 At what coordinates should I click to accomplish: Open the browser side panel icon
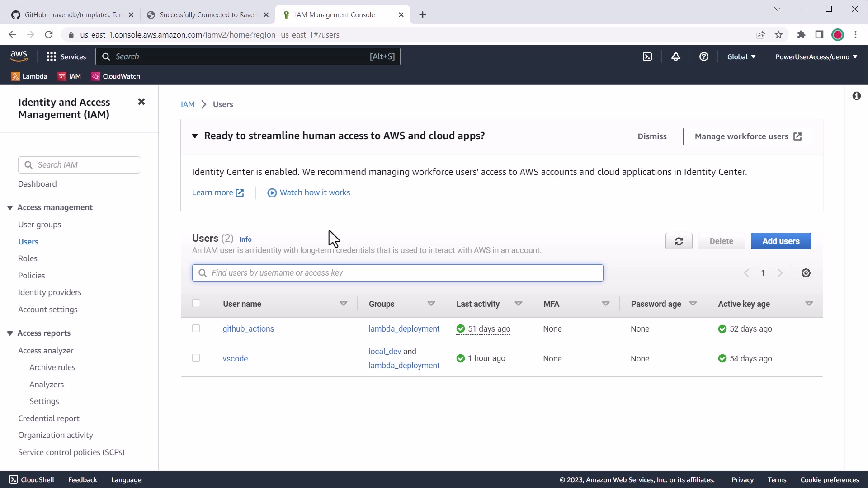[819, 35]
